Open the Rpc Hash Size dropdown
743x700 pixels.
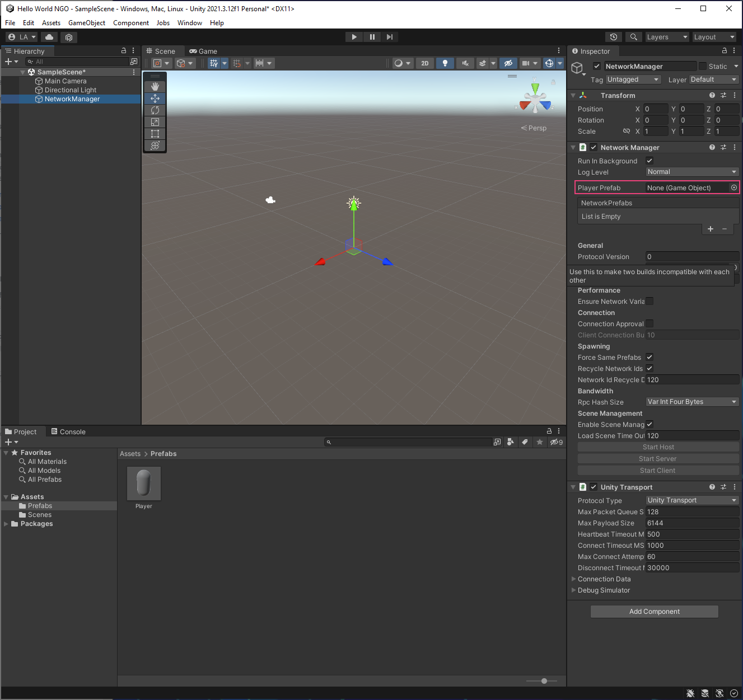tap(692, 402)
